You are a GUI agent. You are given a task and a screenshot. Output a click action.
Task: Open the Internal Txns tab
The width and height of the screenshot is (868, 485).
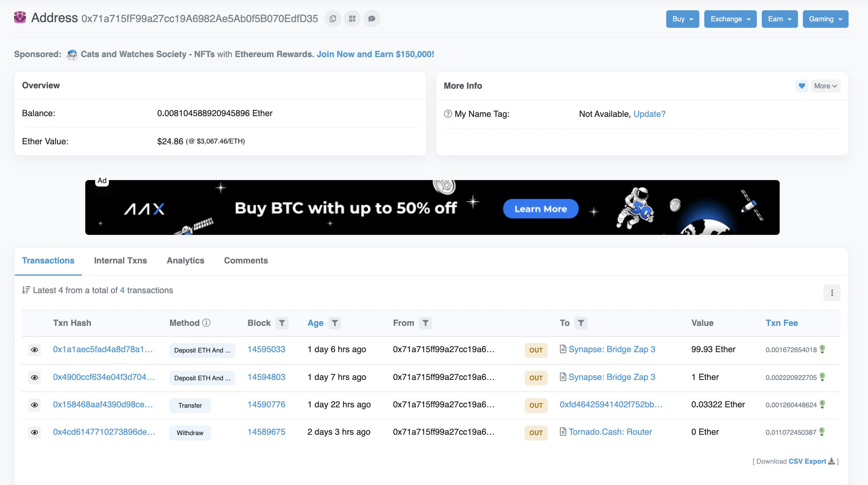(120, 261)
